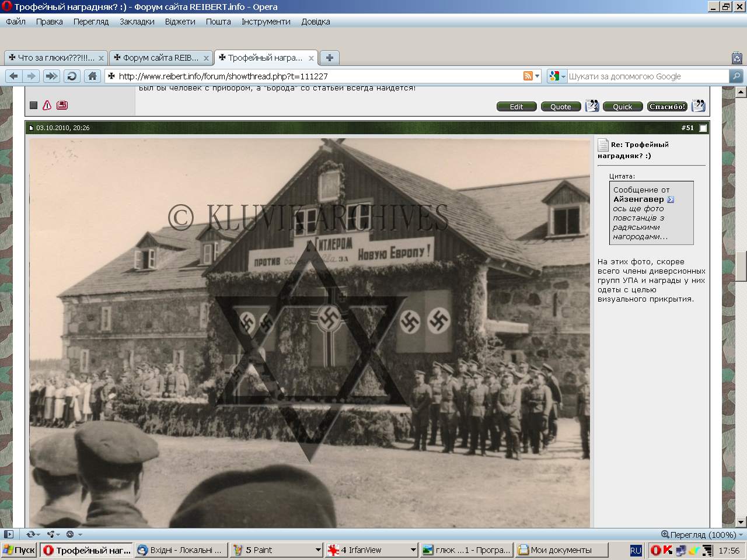Go forward with the Forward arrow
The image size is (747, 560).
[x=32, y=76]
